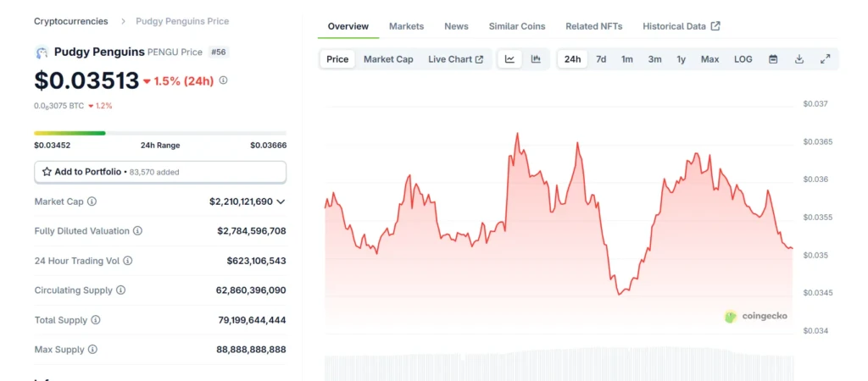Click the 24h Range progress bar

coord(160,133)
